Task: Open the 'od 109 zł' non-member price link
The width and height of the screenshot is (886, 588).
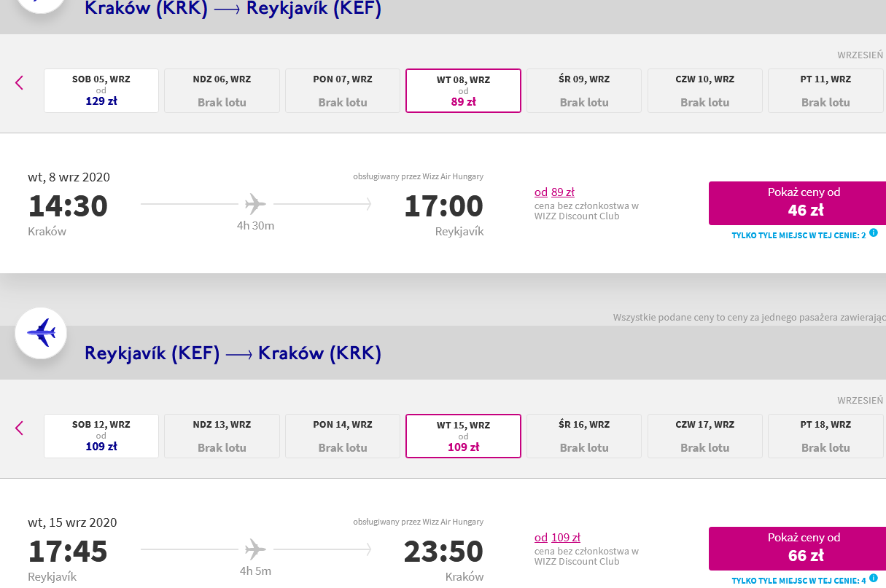Action: tap(557, 538)
